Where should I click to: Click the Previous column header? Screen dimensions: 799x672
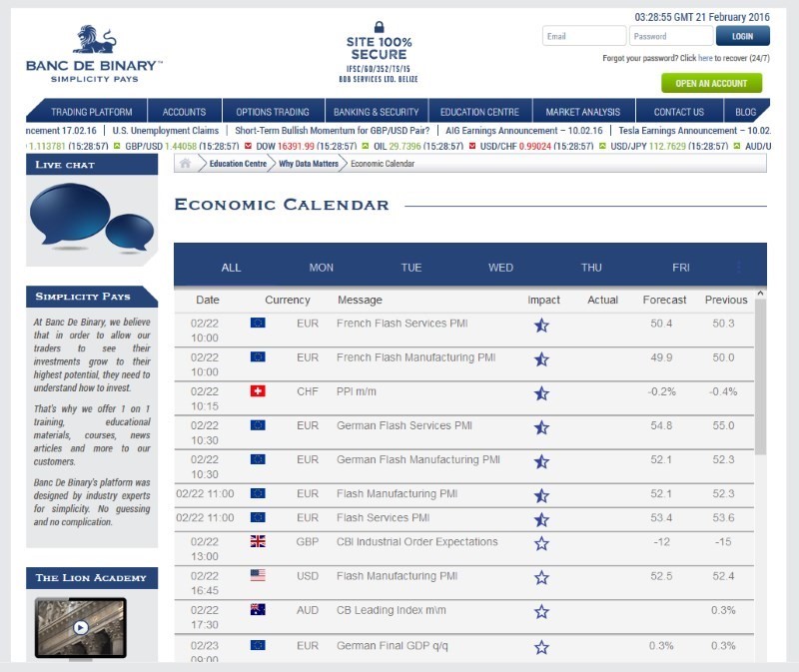pos(726,300)
